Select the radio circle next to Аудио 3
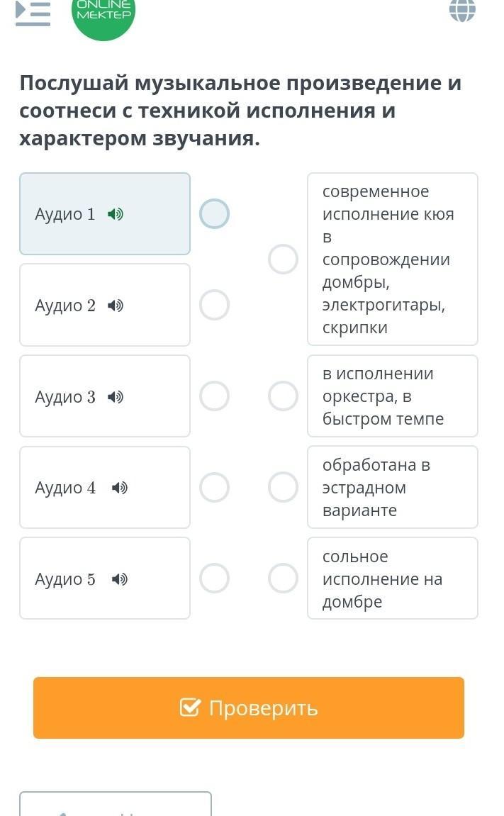 [x=214, y=396]
